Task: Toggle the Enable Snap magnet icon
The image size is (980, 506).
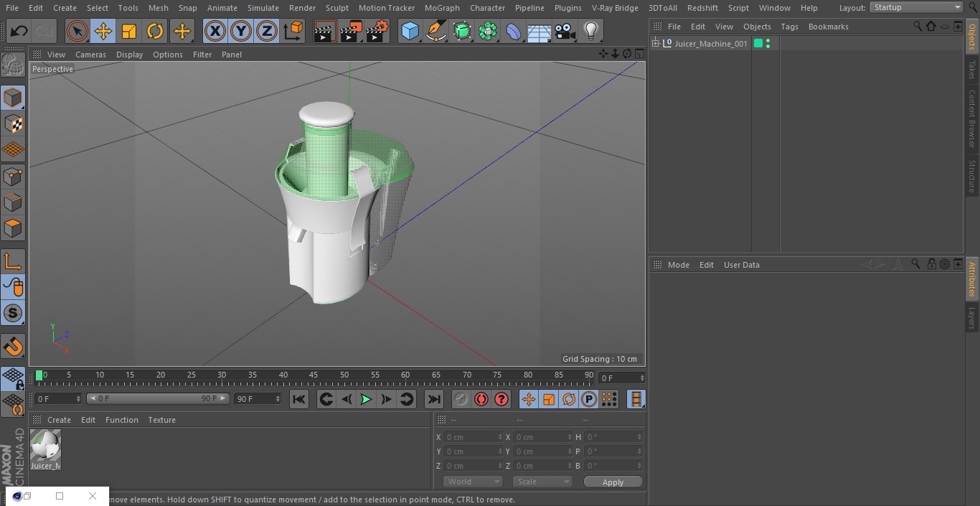Action: 13,347
